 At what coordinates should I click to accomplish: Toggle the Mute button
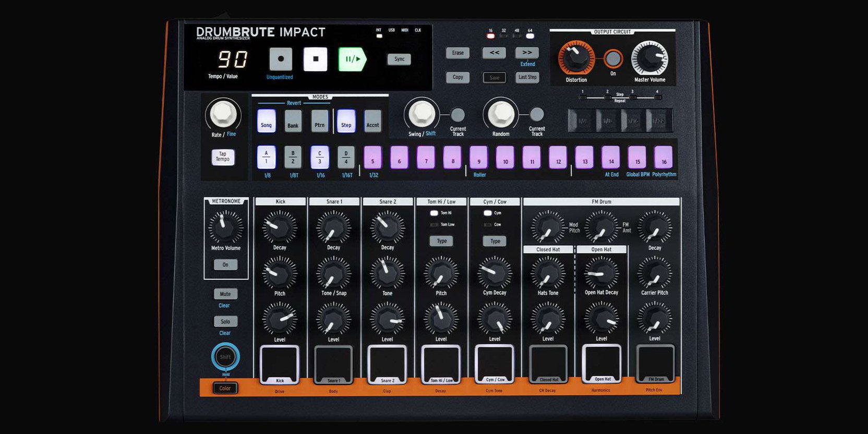click(x=225, y=294)
